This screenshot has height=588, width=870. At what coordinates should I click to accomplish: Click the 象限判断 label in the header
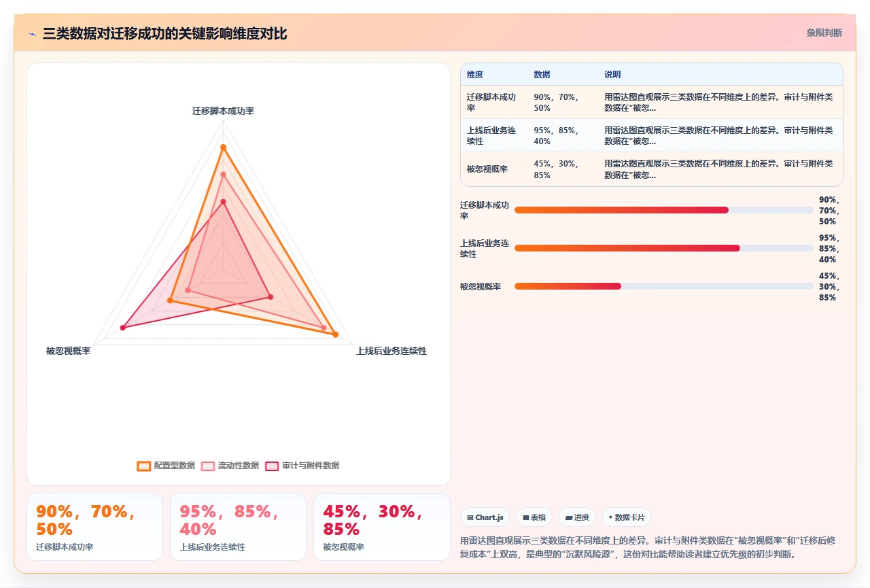pos(824,33)
